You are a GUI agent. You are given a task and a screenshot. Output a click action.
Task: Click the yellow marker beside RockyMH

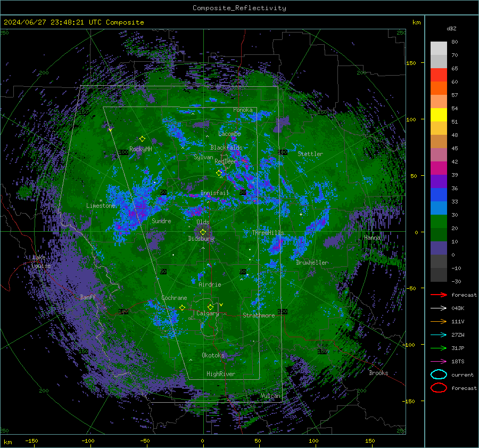[x=142, y=139]
